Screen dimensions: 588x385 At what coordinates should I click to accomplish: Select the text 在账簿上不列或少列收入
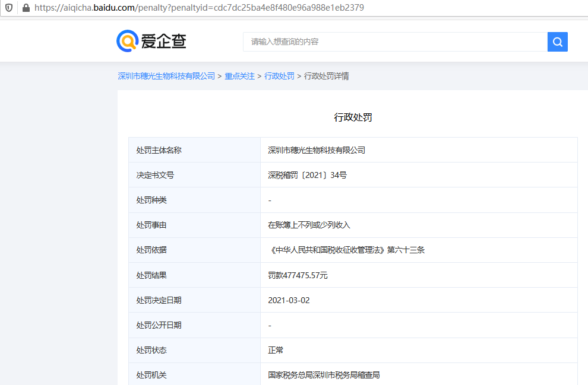309,225
